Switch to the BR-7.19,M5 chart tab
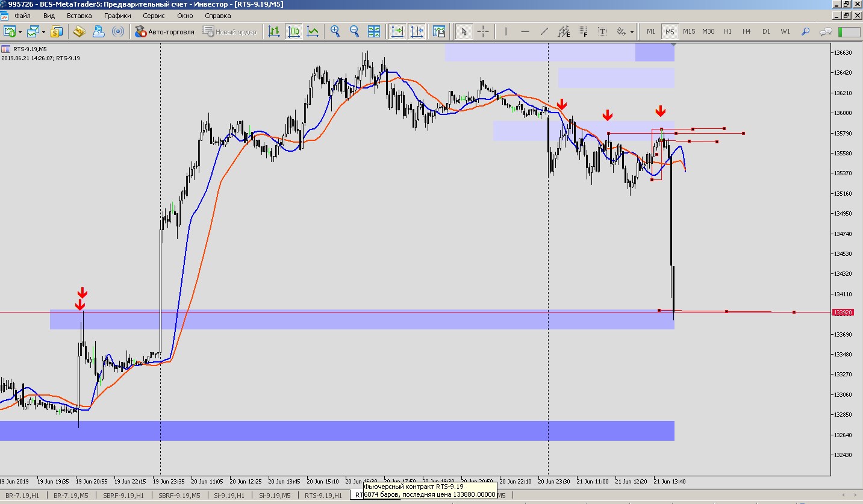This screenshot has width=863, height=504. tap(71, 496)
